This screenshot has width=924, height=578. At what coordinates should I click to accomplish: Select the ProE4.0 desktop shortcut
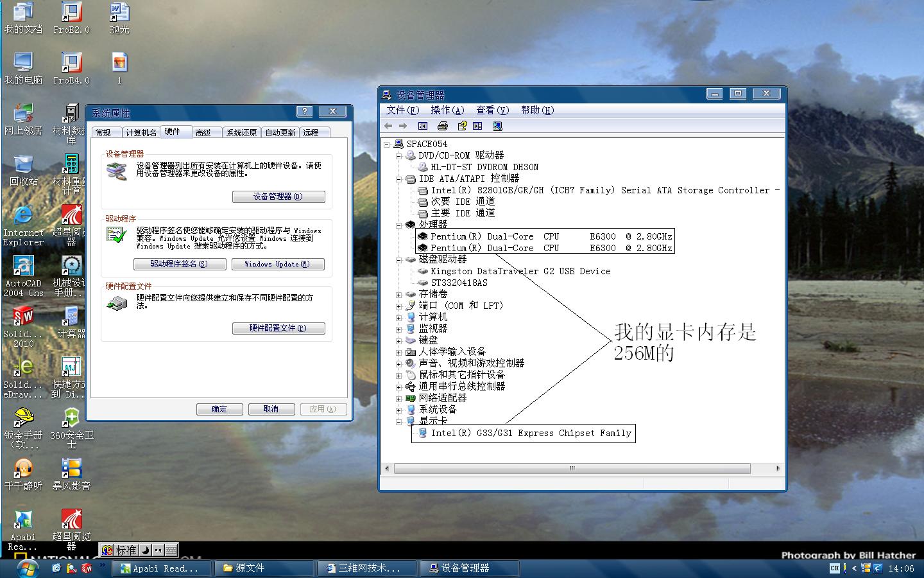point(71,69)
